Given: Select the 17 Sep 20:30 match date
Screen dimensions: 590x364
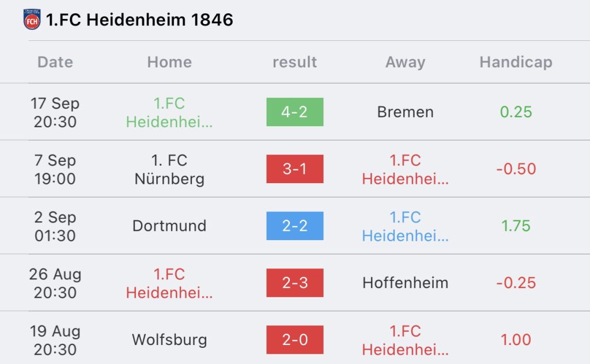Looking at the screenshot, I should point(55,112).
